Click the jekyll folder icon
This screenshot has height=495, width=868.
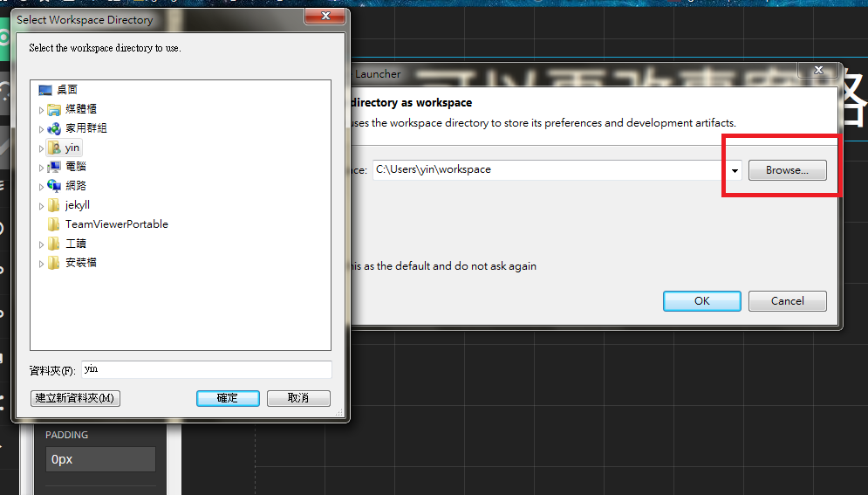click(54, 205)
